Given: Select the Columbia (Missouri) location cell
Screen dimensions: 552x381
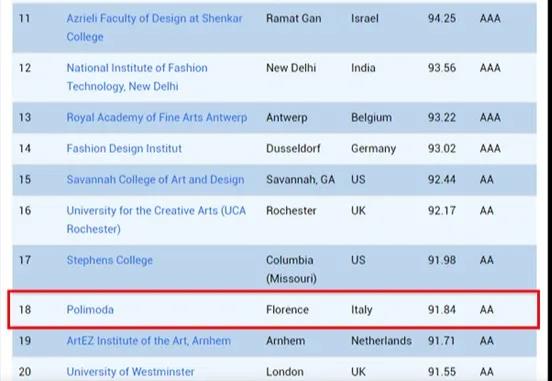Looking at the screenshot, I should point(291,269).
